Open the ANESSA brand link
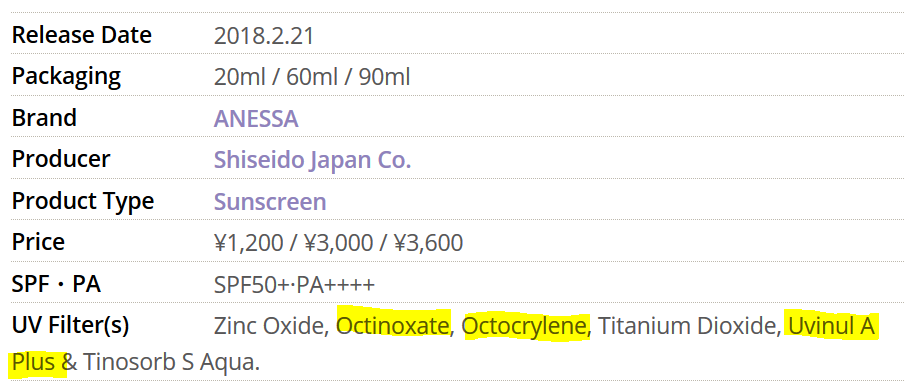Image resolution: width=912 pixels, height=390 pixels. 256,119
